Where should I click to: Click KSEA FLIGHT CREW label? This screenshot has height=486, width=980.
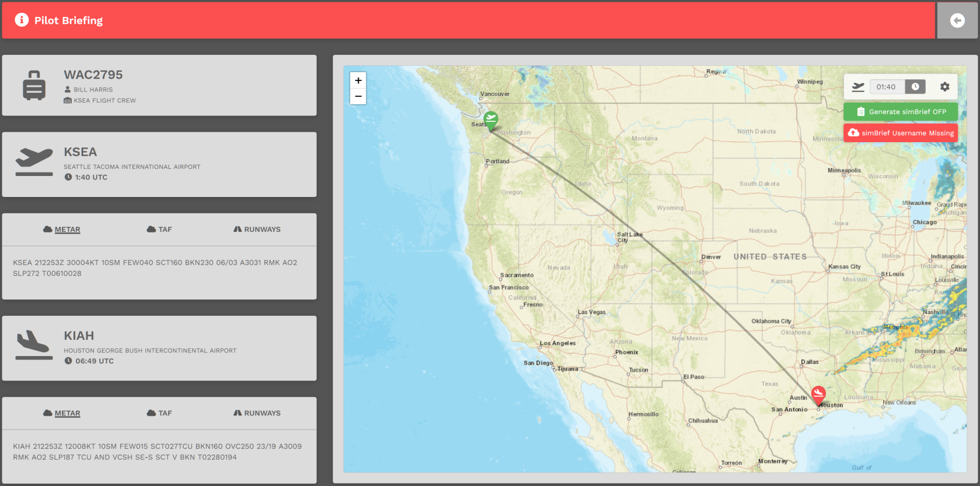(104, 101)
